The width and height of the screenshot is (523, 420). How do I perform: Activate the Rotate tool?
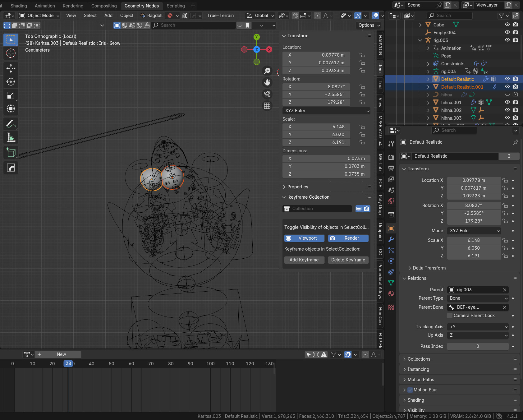point(11,82)
